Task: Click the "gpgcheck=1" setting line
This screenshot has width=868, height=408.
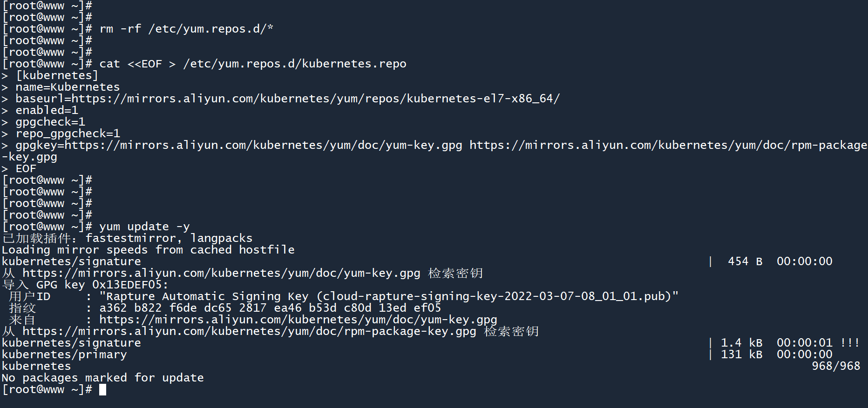Action: pyautogui.click(x=50, y=122)
